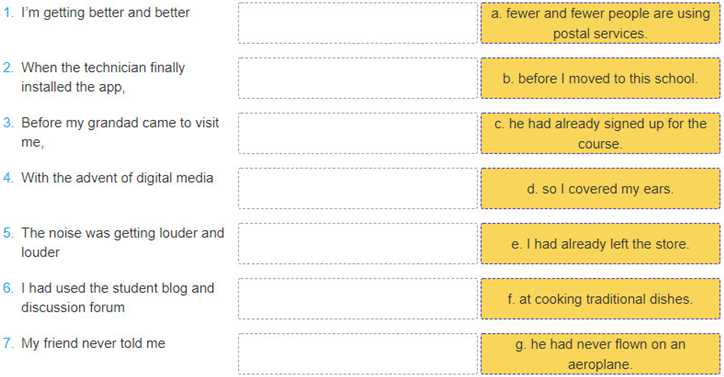Click sentence 'When the technician finally installed the app'

pyautogui.click(x=103, y=77)
